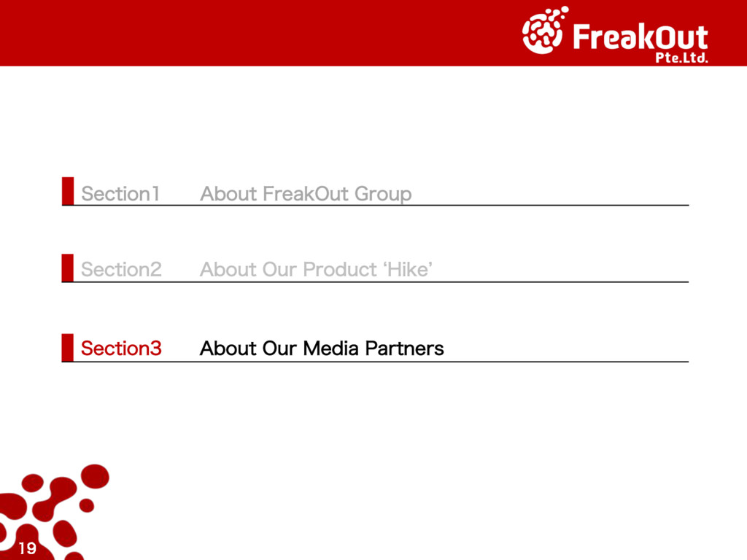
Task: Click the red marker beside Section2
Action: point(68,268)
